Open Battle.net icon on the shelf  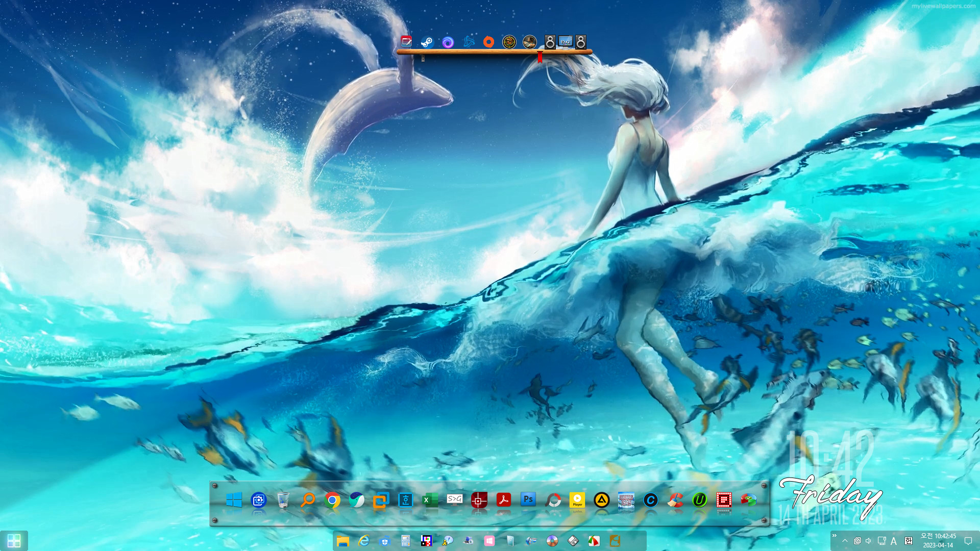[468, 42]
